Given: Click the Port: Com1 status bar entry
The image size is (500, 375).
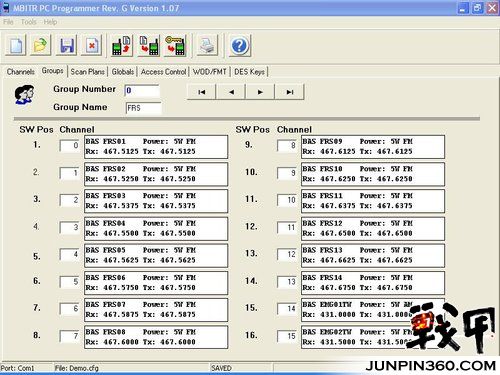Looking at the screenshot, I should 17,368.
